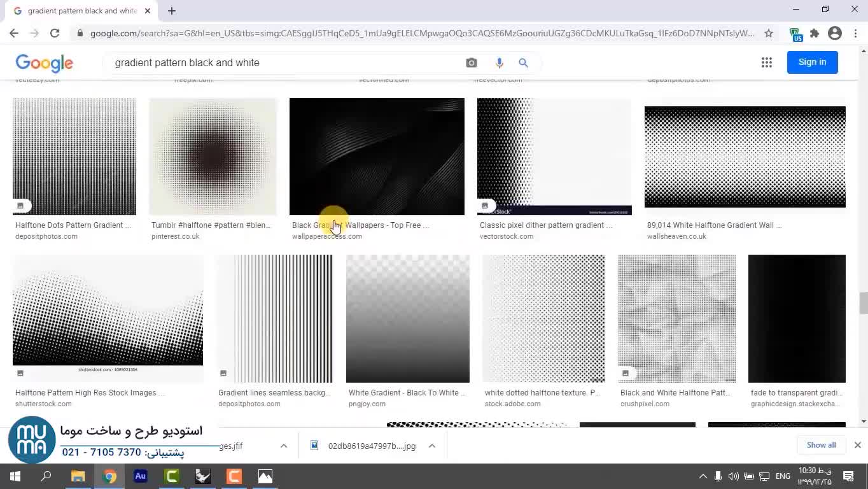This screenshot has height=489, width=868.
Task: Expand options for 02db8619a47997b jpg download
Action: [431, 446]
